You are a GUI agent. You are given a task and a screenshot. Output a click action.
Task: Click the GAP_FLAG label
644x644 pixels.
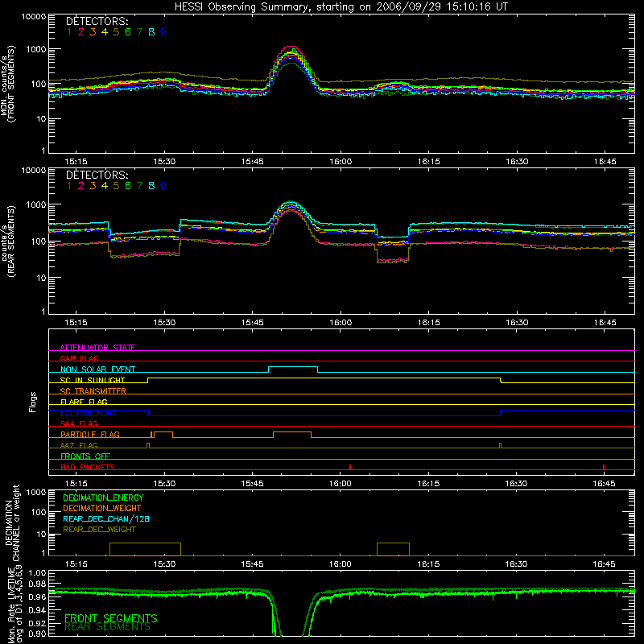point(79,358)
